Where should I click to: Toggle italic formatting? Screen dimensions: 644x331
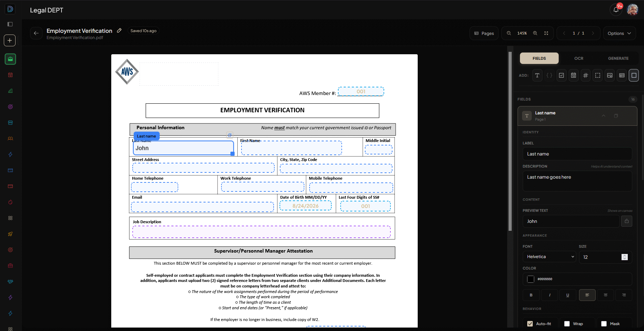(x=550, y=295)
